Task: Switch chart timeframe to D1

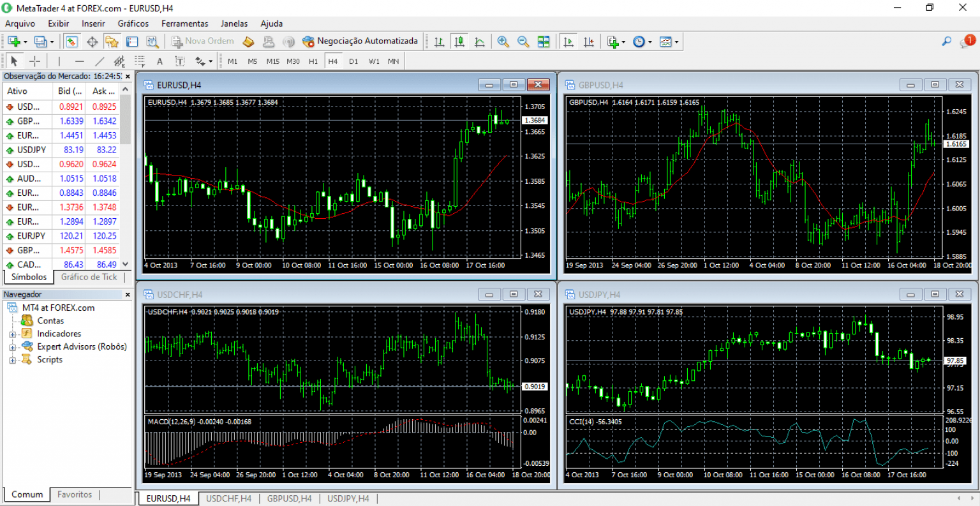Action: 353,61
